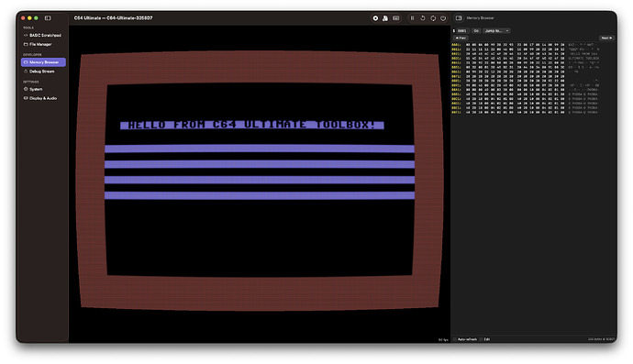Click the Next page button
Screen dimensions: 633x364
coord(606,38)
